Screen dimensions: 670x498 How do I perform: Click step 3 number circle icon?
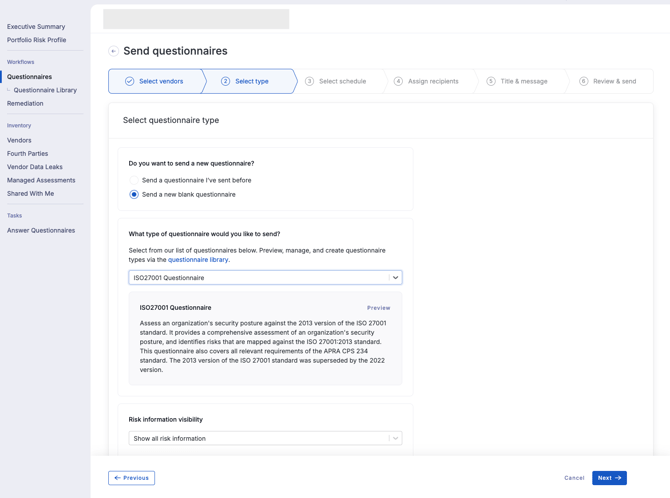(x=309, y=81)
